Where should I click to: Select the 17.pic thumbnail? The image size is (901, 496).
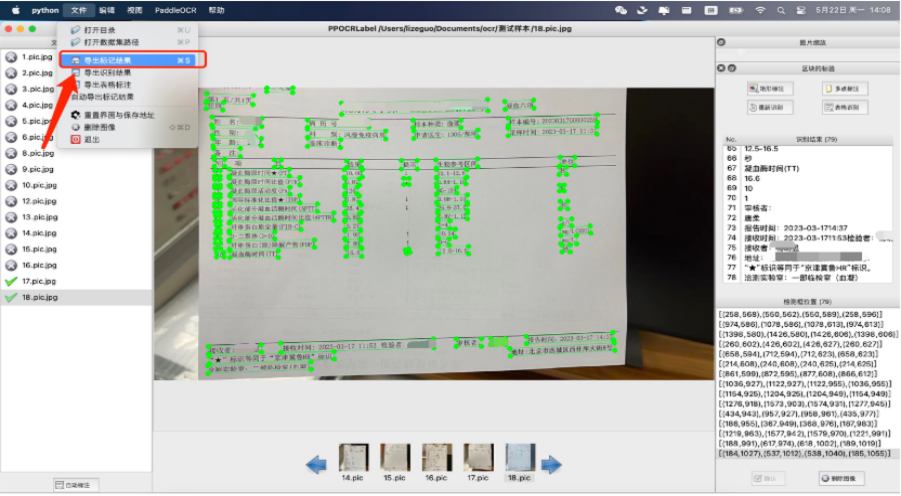478,462
